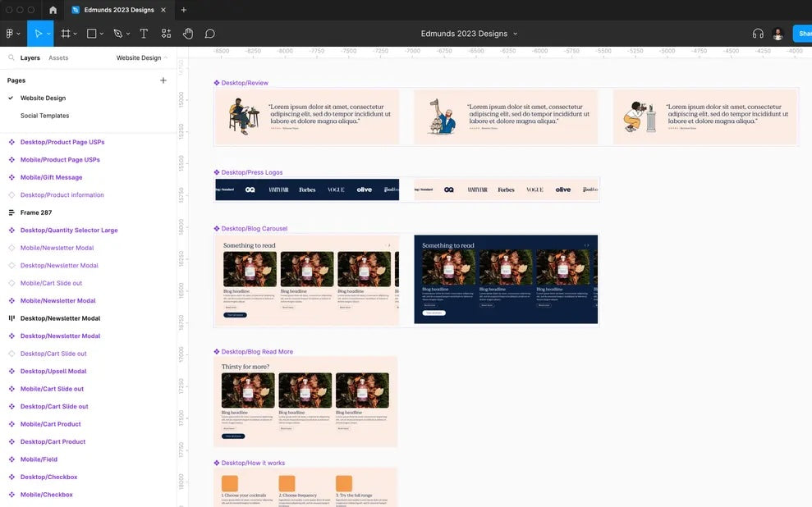
Task: Open the Social Templates page
Action: coord(44,116)
